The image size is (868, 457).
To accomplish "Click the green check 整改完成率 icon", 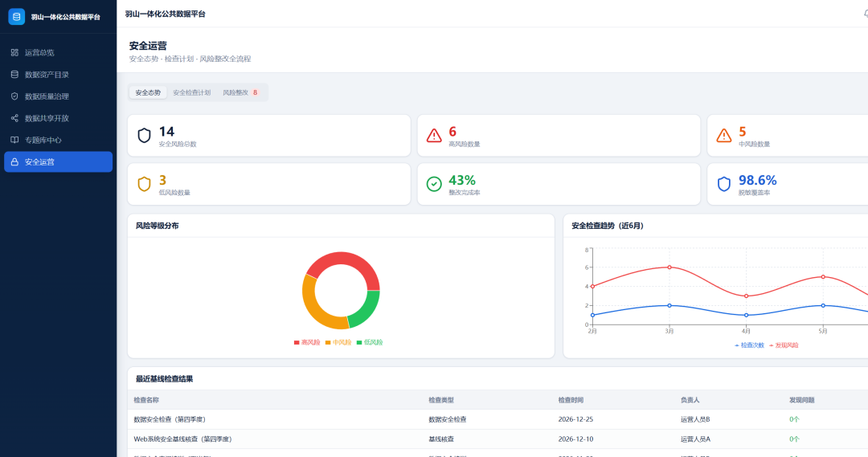I will (x=434, y=184).
